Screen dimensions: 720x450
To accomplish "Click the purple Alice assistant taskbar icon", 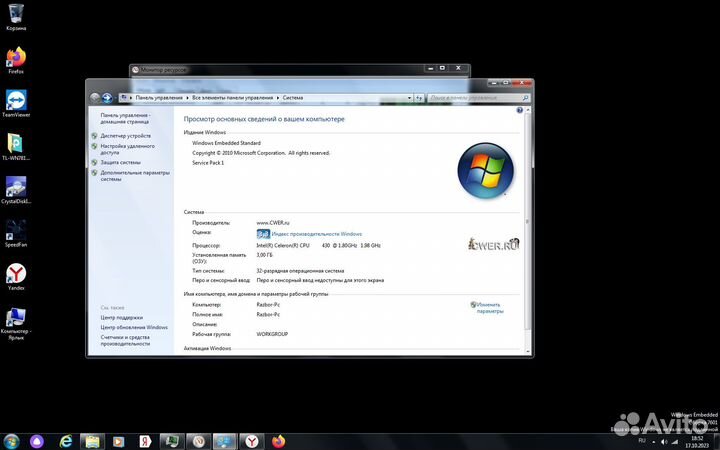I will pos(37,442).
